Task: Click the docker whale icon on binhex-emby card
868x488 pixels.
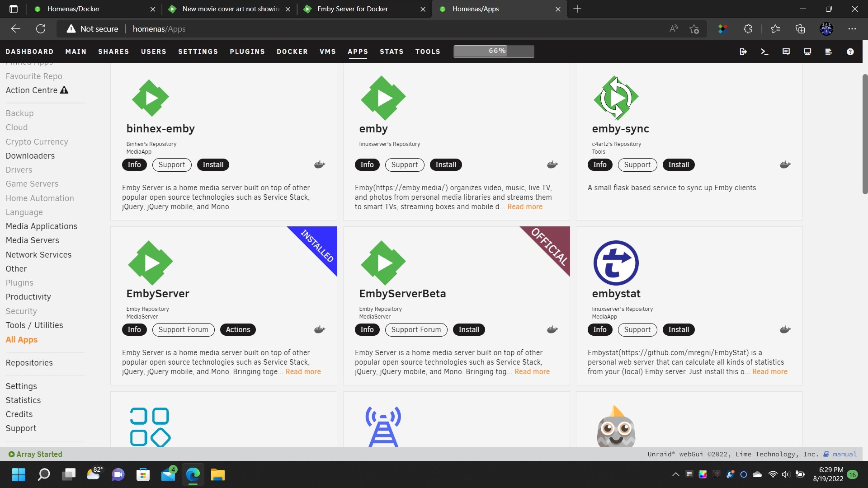Action: pyautogui.click(x=320, y=164)
